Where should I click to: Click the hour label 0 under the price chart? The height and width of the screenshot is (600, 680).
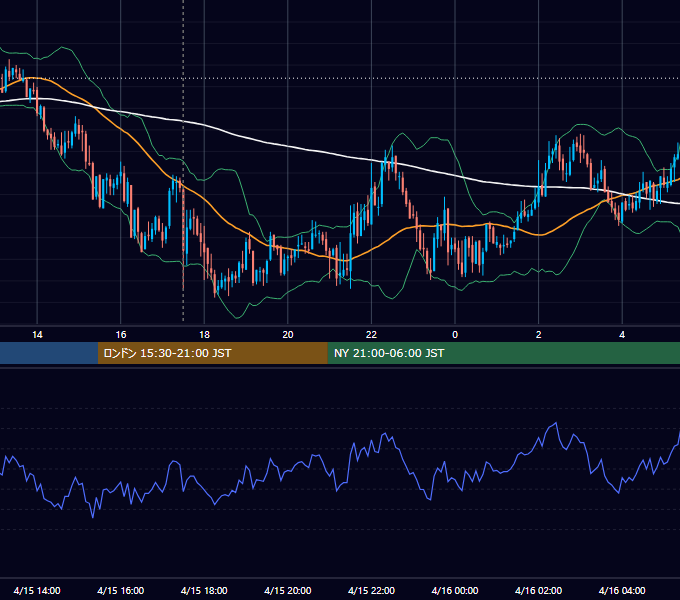455,335
